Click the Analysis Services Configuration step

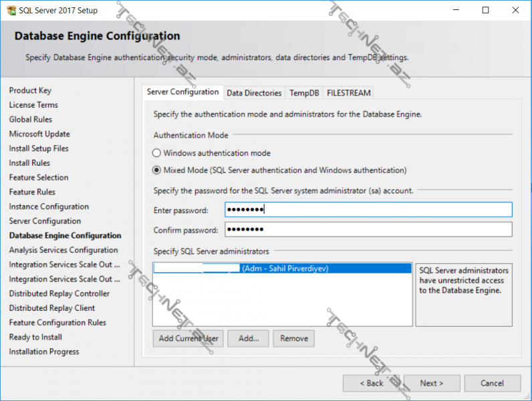point(63,250)
